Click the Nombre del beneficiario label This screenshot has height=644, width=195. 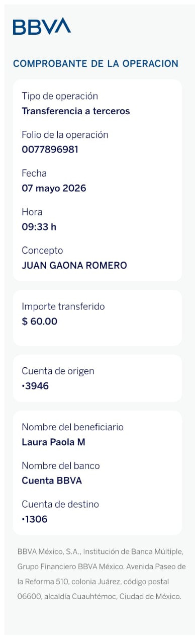tap(72, 427)
